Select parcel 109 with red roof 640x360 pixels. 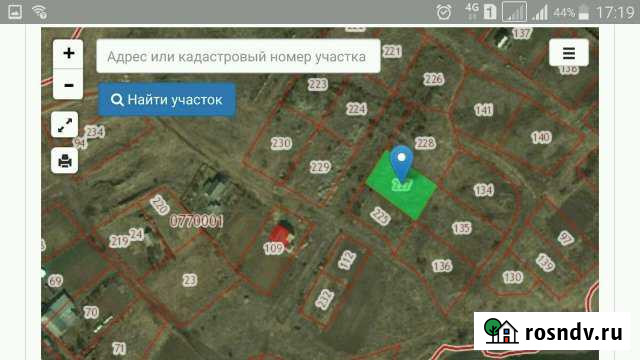(273, 248)
